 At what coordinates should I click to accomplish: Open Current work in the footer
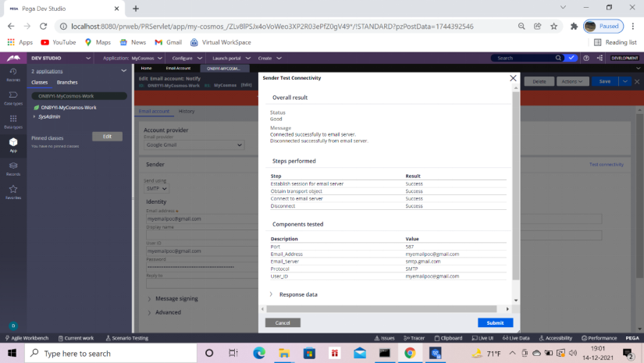(76, 338)
